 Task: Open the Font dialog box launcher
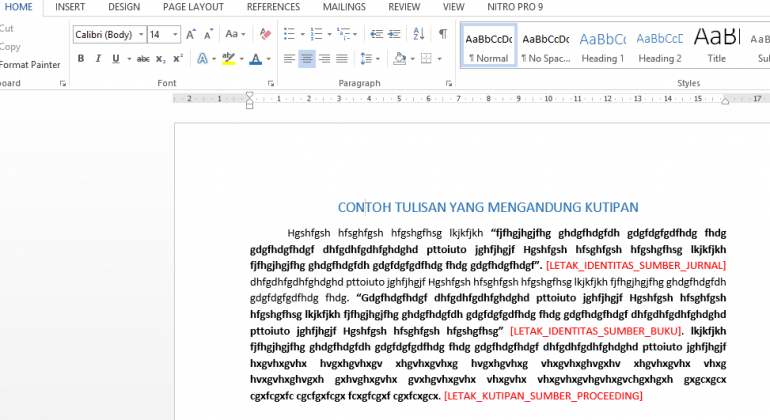271,84
